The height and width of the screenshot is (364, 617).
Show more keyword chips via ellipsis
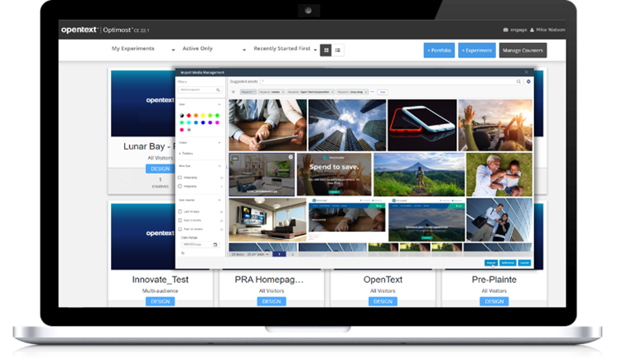point(372,92)
